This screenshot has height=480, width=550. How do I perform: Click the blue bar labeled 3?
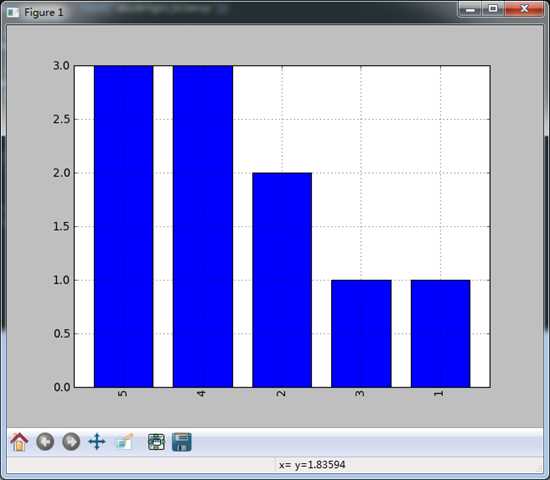point(361,334)
